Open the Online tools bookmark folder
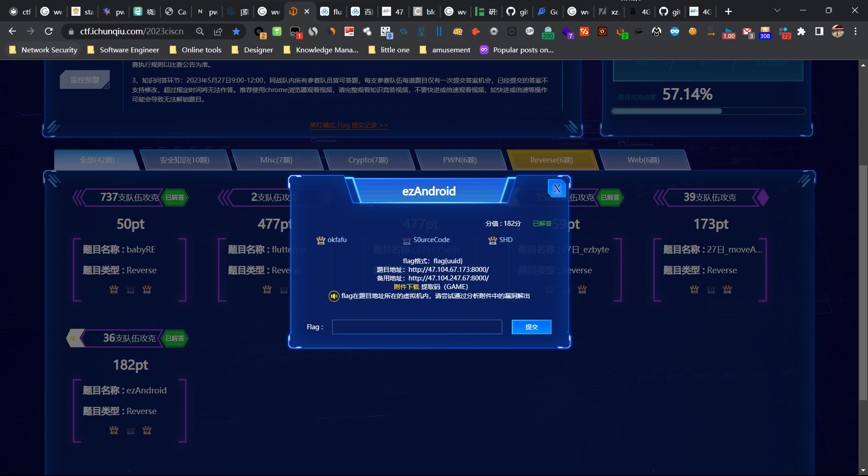Viewport: 868px width, 476px height. 195,50
